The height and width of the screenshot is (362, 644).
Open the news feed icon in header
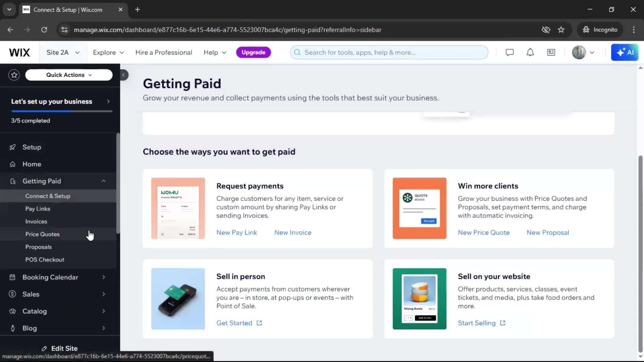pos(551,52)
